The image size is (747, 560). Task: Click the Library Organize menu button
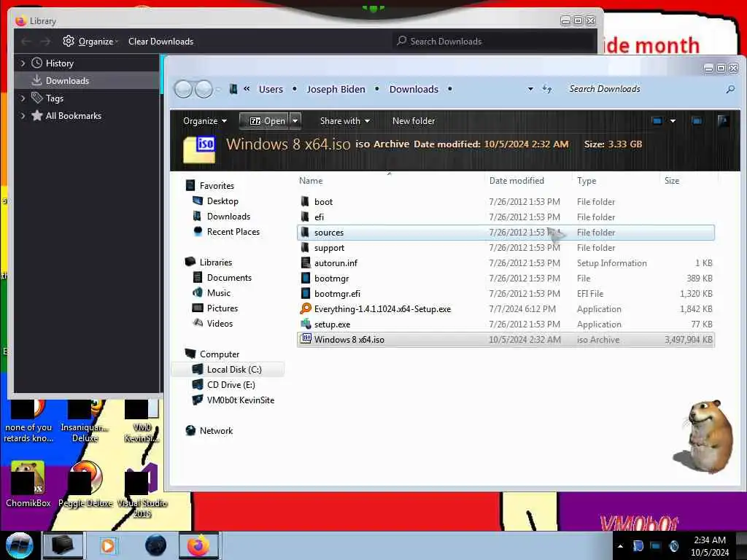pyautogui.click(x=91, y=42)
